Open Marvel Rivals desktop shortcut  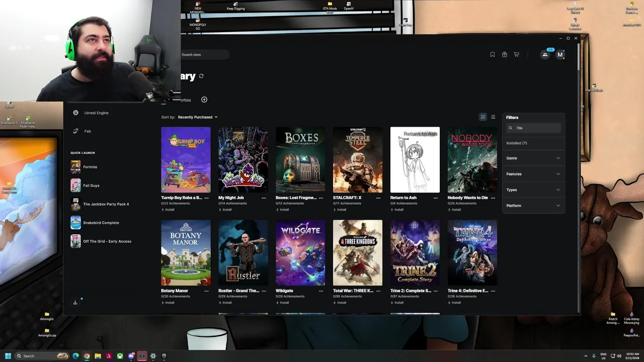[594, 88]
